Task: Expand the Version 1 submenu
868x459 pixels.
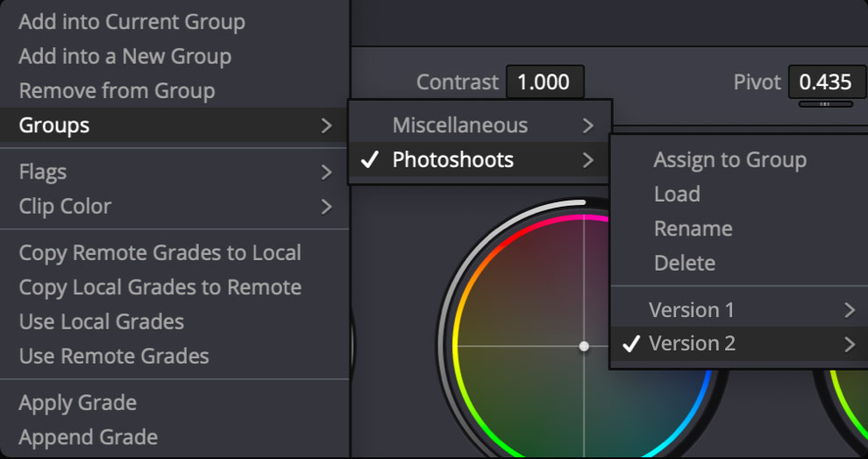Action: point(740,310)
